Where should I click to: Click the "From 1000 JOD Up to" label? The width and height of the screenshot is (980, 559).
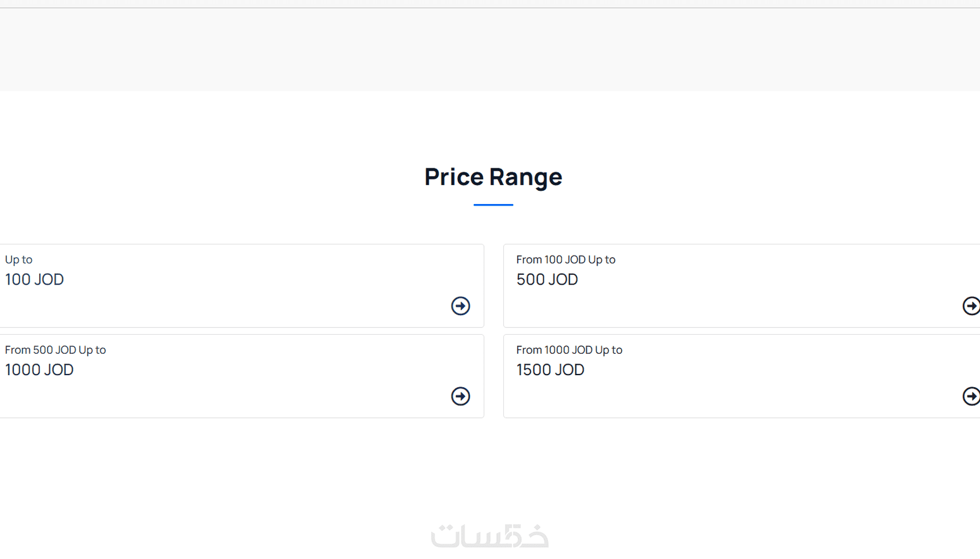click(569, 350)
